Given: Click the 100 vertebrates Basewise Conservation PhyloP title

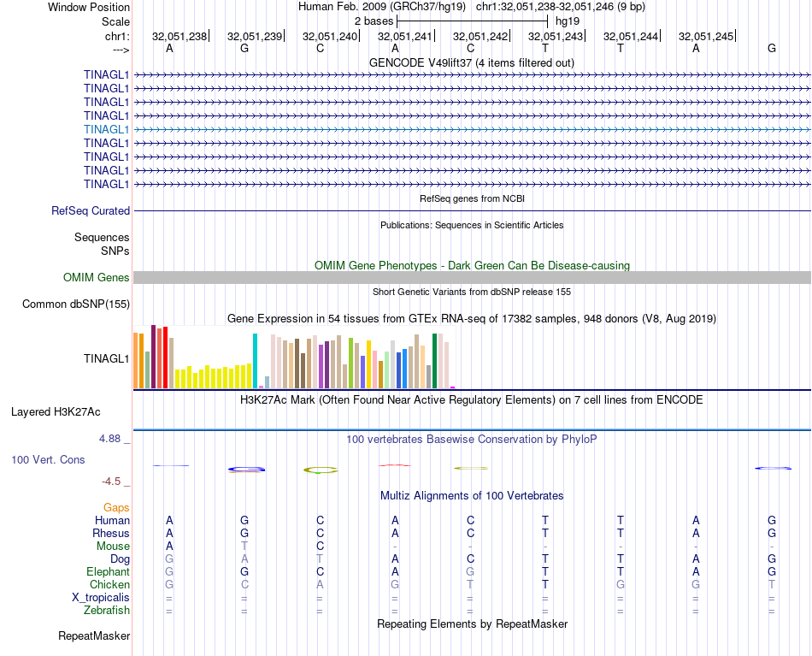Looking at the screenshot, I should coord(472,439).
